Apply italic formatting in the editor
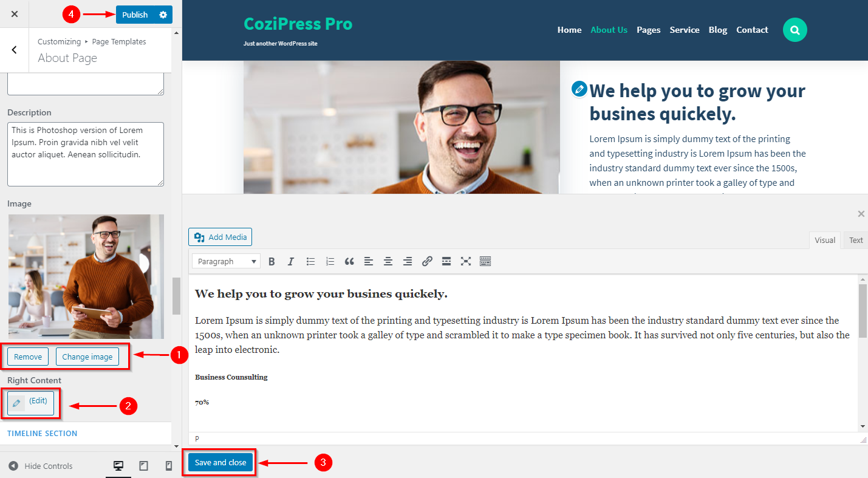The height and width of the screenshot is (478, 868). (x=291, y=261)
